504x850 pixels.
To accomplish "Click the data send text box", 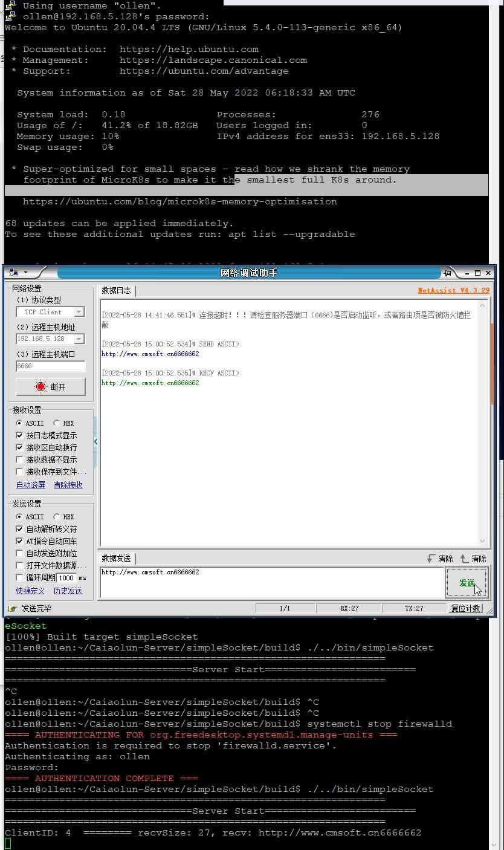I will click(272, 583).
